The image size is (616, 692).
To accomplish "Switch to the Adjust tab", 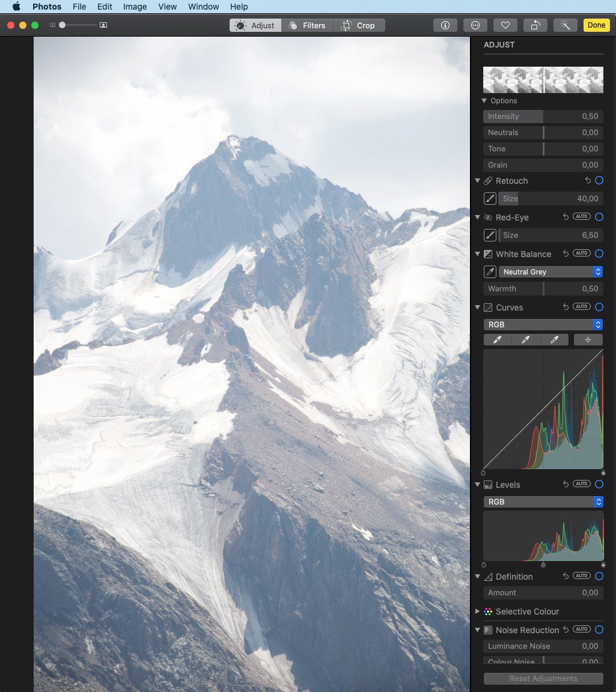I will coord(255,25).
